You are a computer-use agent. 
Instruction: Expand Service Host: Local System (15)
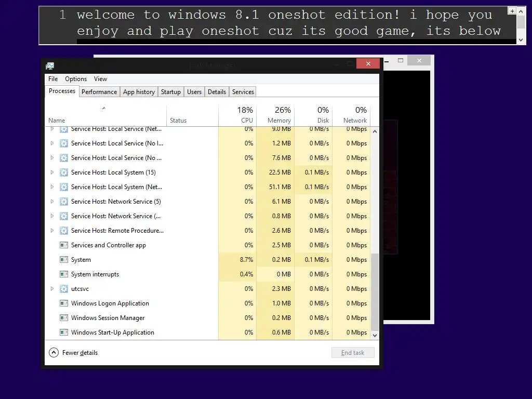point(52,172)
